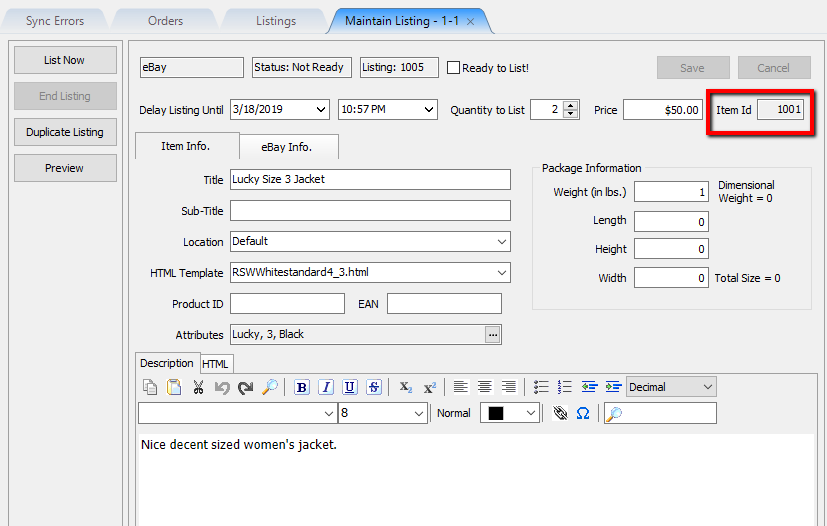Image resolution: width=827 pixels, height=526 pixels.
Task: Click the Save button
Action: (x=693, y=68)
